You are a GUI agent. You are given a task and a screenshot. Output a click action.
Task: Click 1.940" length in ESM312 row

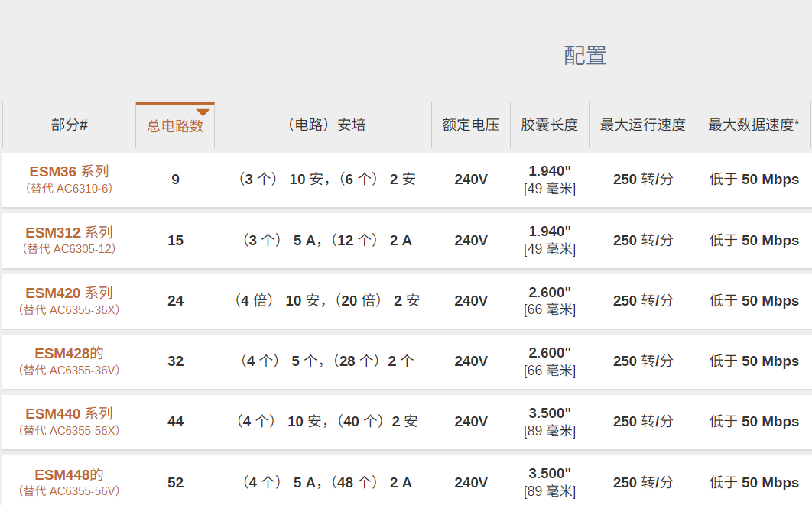(550, 231)
